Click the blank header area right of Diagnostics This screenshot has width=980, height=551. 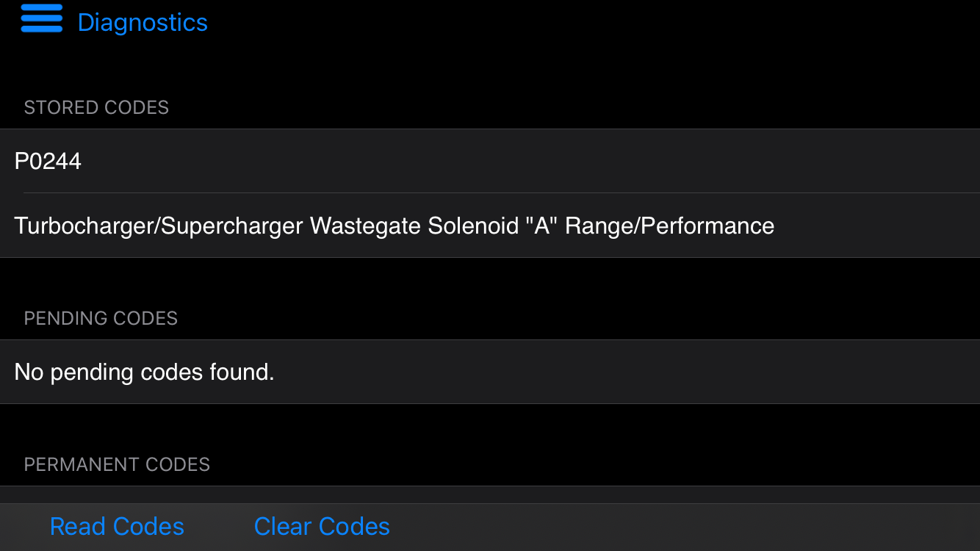coord(588,22)
